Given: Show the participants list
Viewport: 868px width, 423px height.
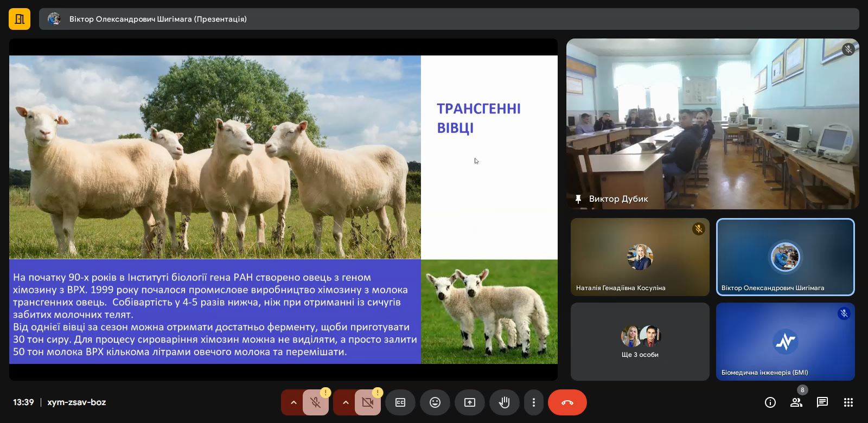Looking at the screenshot, I should [x=796, y=402].
